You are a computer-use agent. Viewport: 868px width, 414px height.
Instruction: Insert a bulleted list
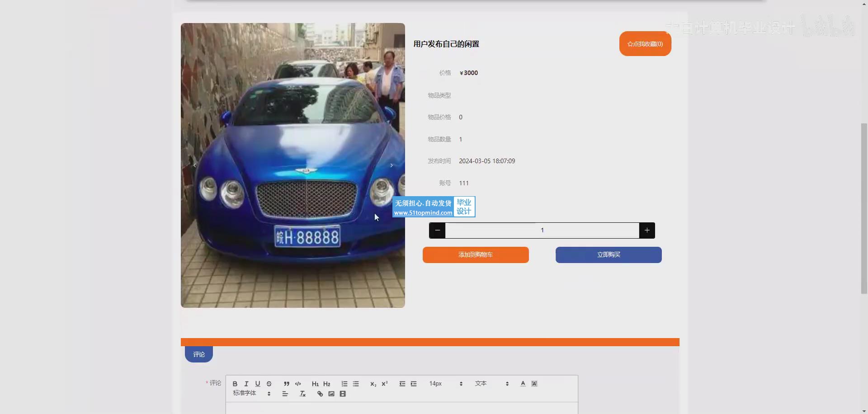coord(356,384)
